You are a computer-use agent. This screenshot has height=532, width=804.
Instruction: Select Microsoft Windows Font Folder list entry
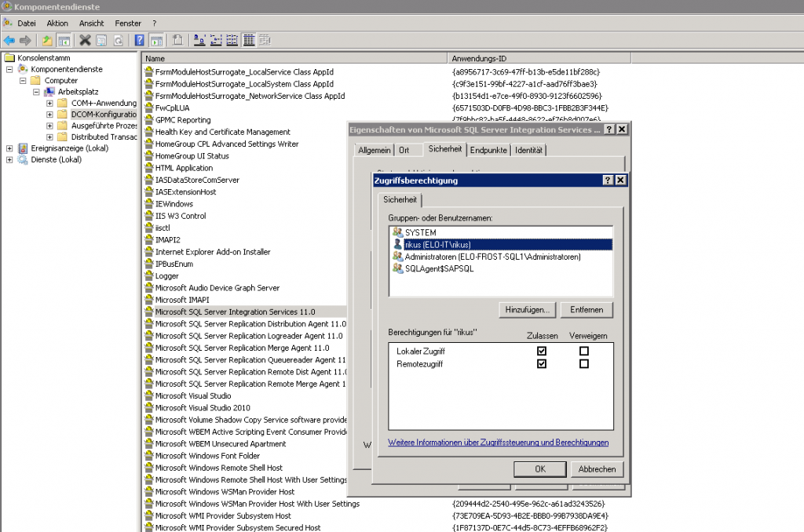207,456
